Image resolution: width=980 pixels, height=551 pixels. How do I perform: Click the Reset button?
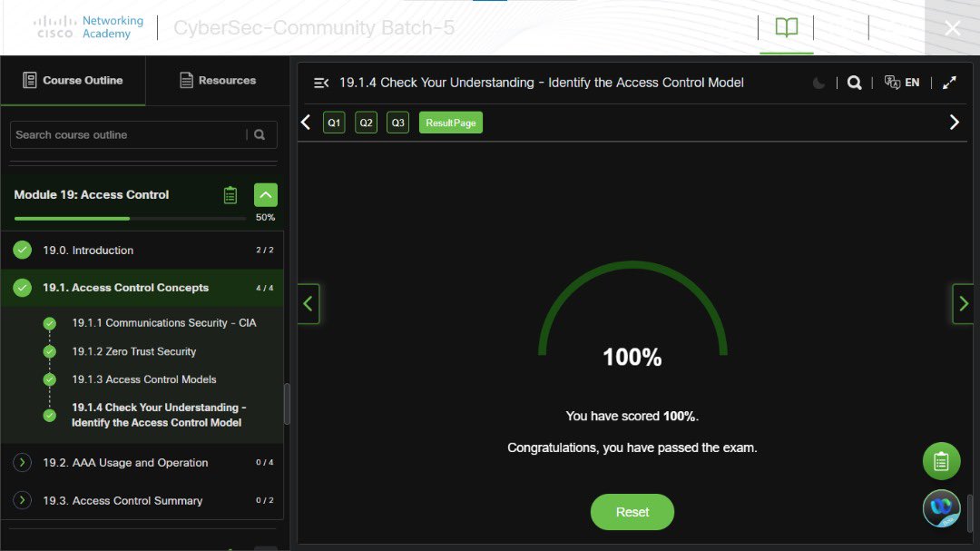tap(632, 512)
